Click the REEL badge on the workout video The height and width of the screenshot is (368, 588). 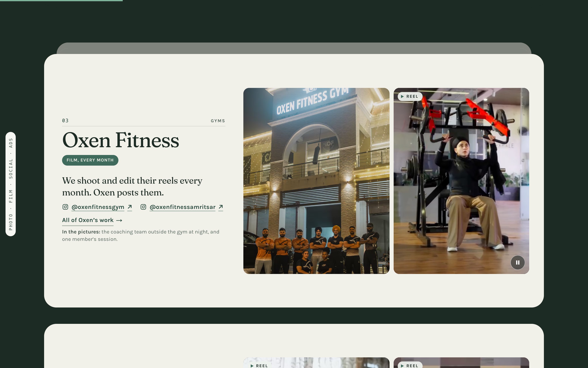tap(410, 96)
